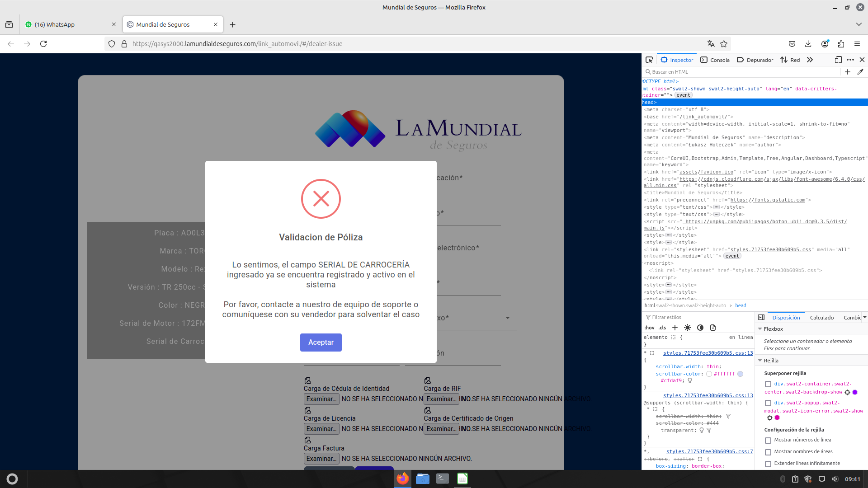The height and width of the screenshot is (488, 868).
Task: Toggle responsive design mode icon
Action: (838, 60)
